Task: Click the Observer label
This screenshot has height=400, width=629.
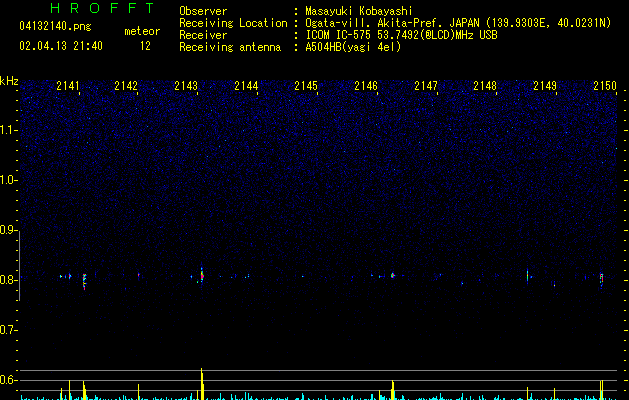Action: pos(203,11)
